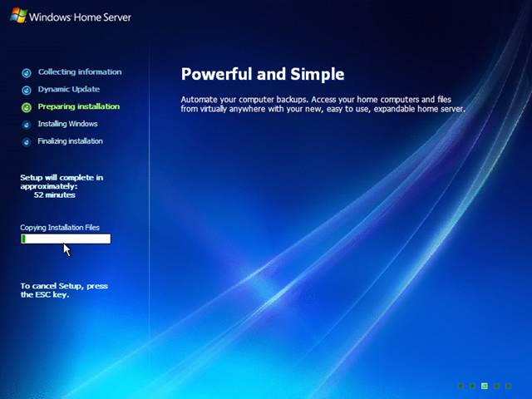
Task: Click the Dynamic Update step icon
Action: coord(27,90)
